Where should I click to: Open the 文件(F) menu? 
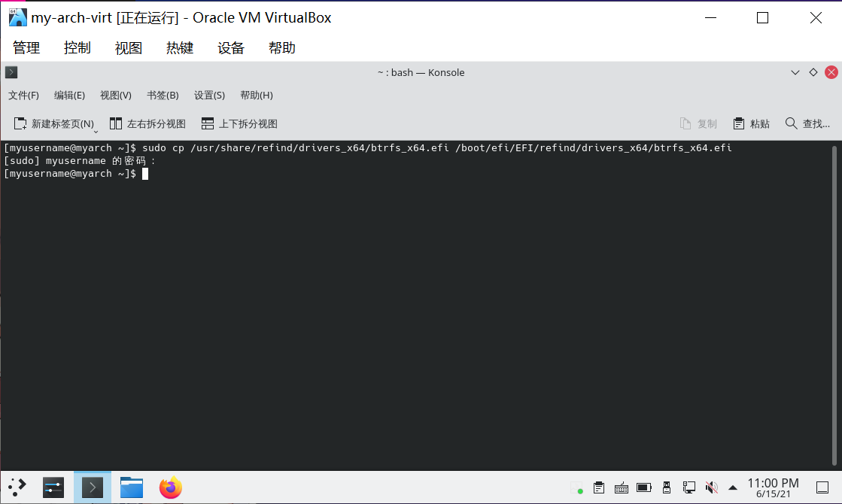(x=23, y=96)
